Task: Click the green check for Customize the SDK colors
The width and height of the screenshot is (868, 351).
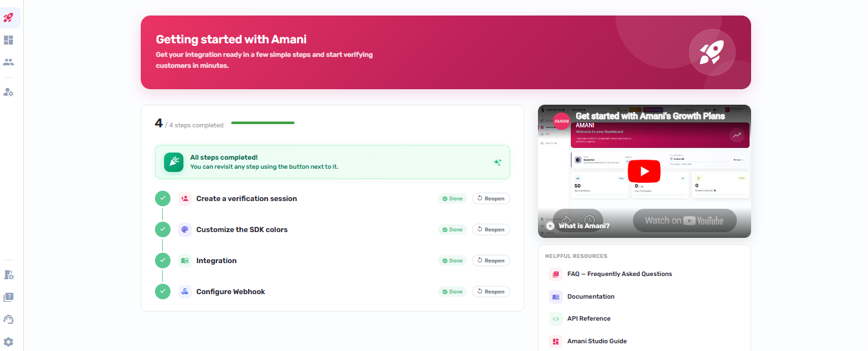Action: click(x=163, y=229)
